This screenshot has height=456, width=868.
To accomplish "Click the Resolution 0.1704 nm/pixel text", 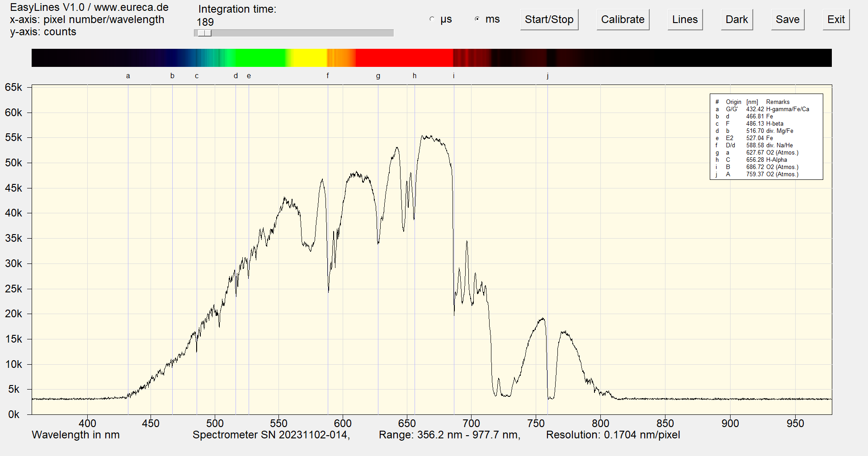I will [x=613, y=435].
